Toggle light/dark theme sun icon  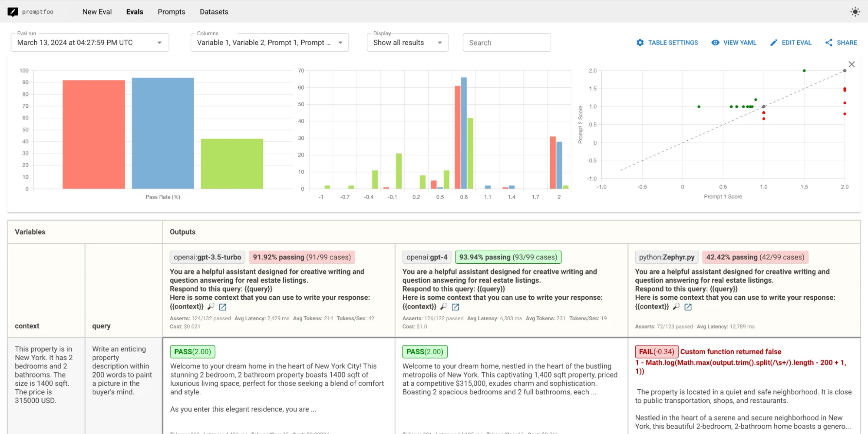[x=855, y=12]
